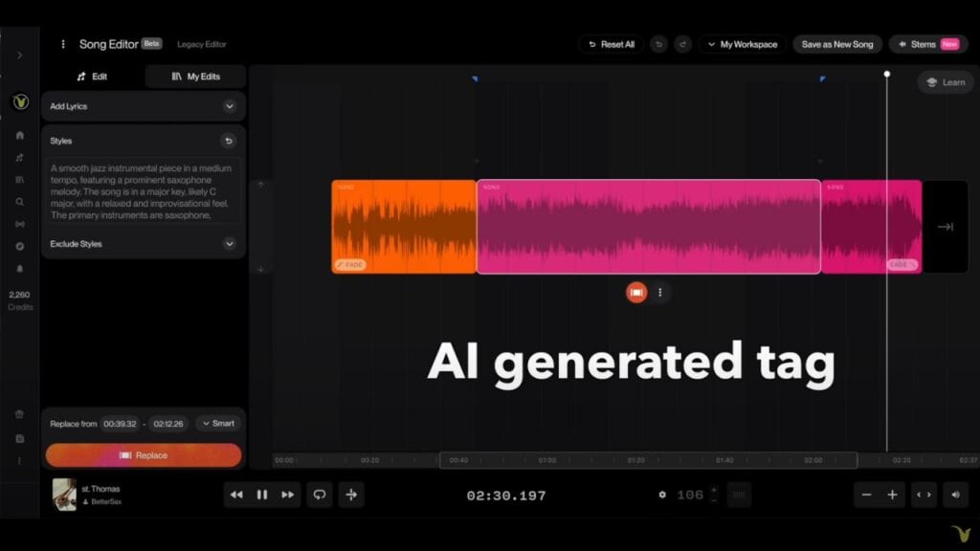The image size is (980, 551).
Task: Pause the song playback
Action: click(x=262, y=495)
